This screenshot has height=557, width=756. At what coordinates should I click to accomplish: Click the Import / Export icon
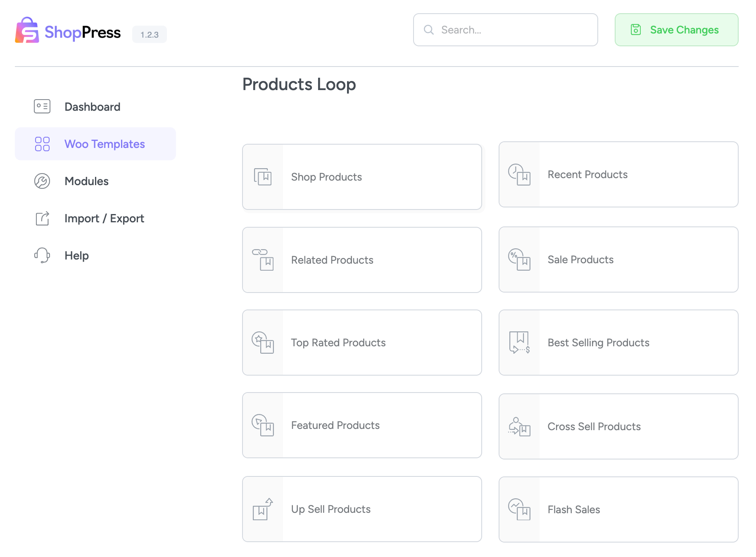coord(41,218)
